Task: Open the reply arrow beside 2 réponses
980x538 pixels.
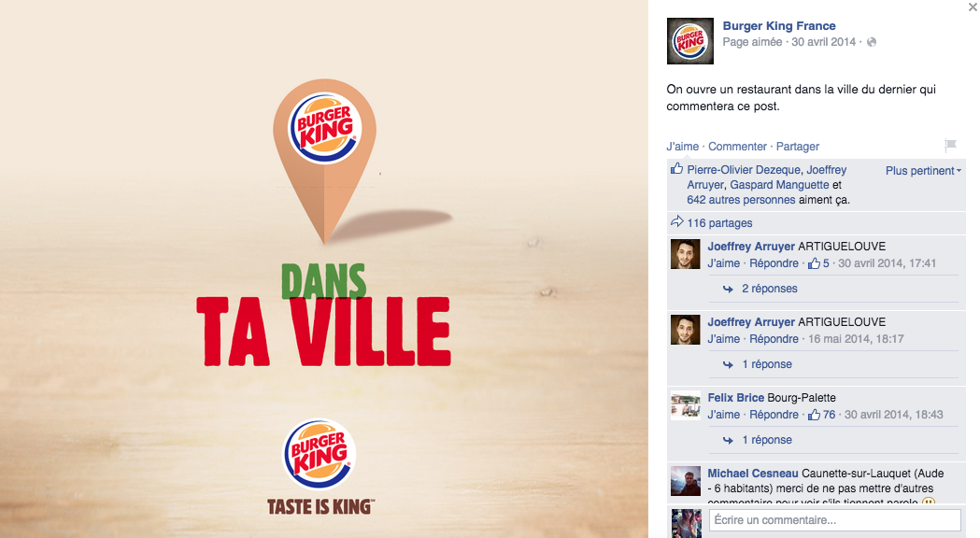Action: point(728,289)
